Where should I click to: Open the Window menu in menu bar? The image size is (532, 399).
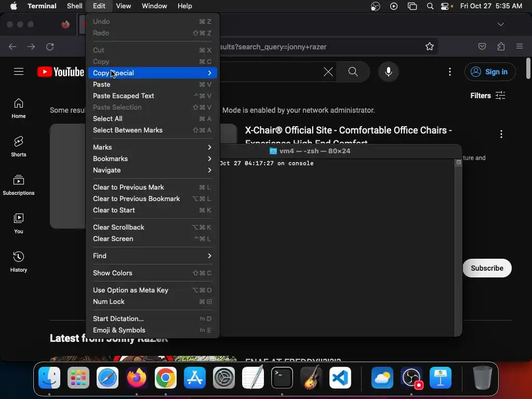coord(154,6)
